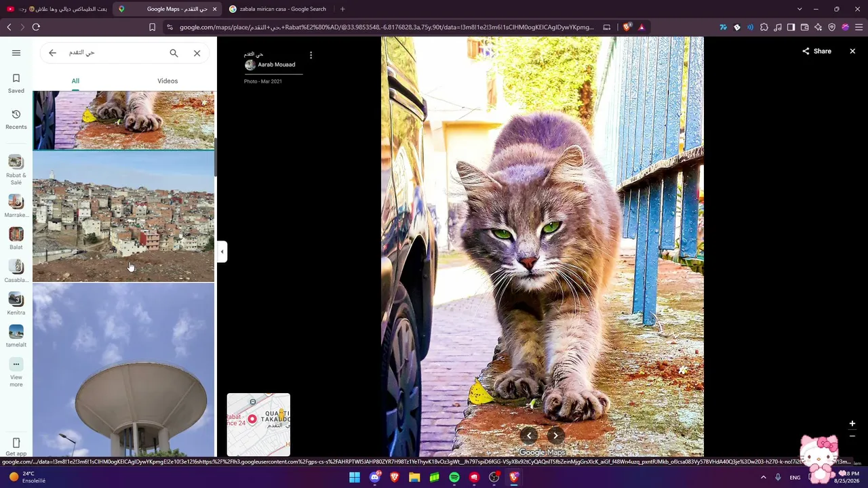The image size is (868, 488).
Task: Open File Explorer from the taskbar
Action: (x=414, y=477)
